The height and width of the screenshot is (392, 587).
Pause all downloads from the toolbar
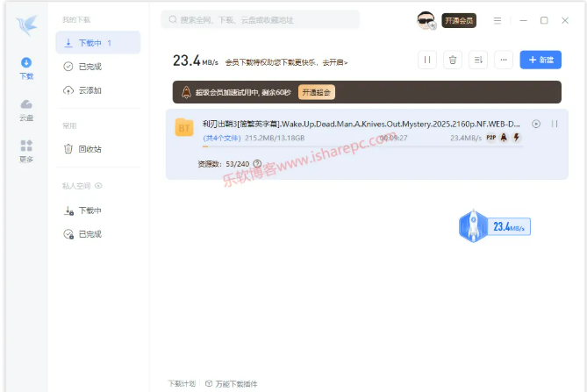point(426,60)
